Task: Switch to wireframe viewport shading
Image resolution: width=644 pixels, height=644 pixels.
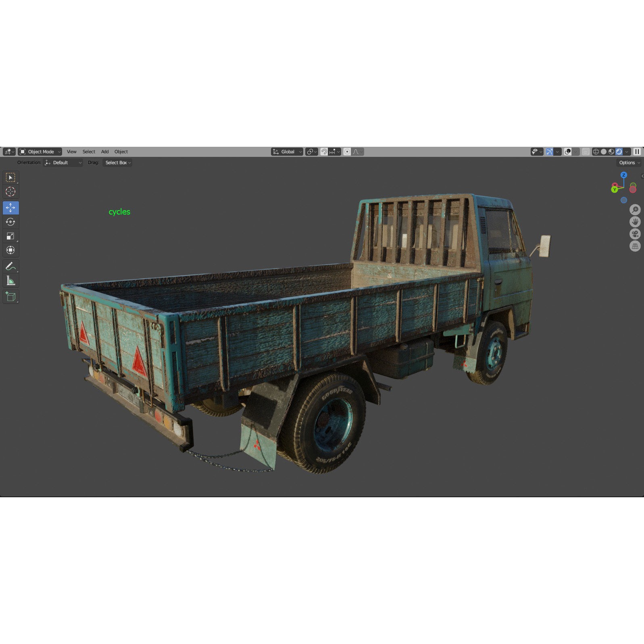Action: pos(596,152)
